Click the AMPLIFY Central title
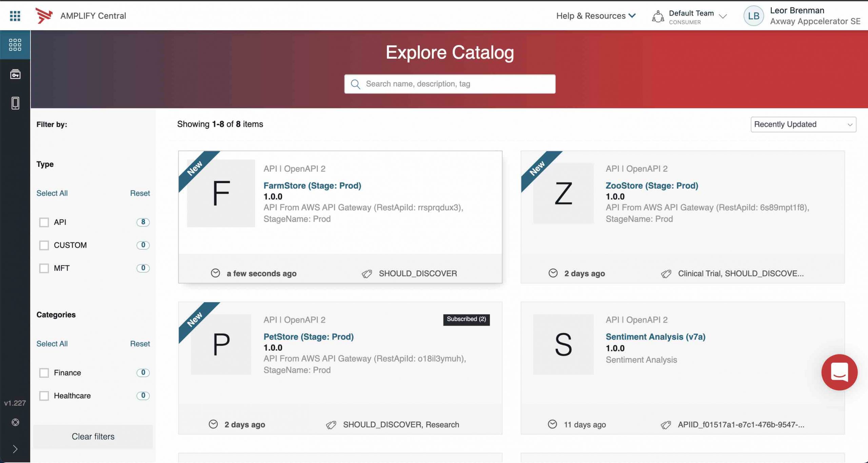Image resolution: width=868 pixels, height=463 pixels. pos(93,16)
